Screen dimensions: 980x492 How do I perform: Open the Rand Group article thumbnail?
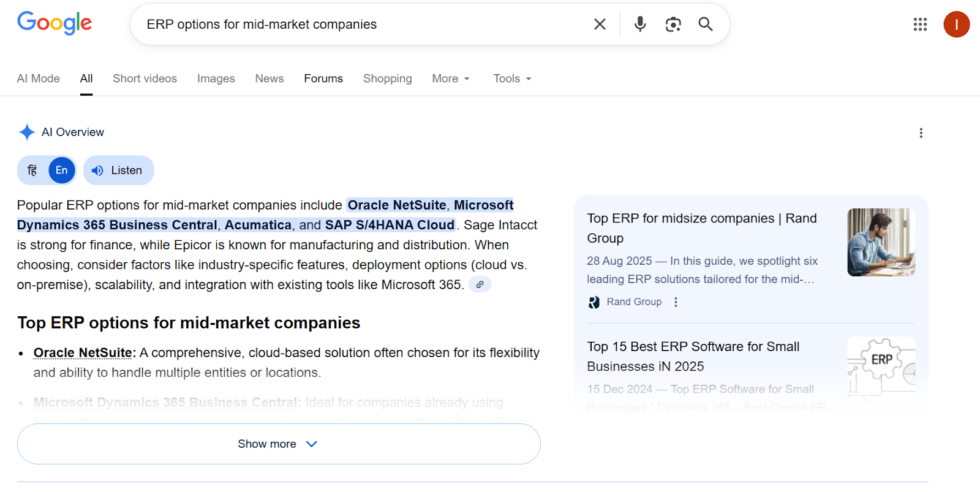[x=881, y=243]
